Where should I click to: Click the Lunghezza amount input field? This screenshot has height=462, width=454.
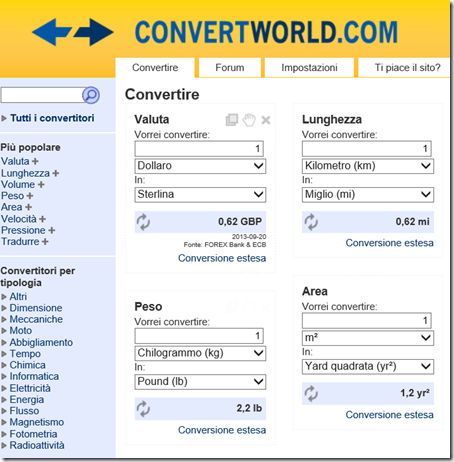pyautogui.click(x=367, y=149)
